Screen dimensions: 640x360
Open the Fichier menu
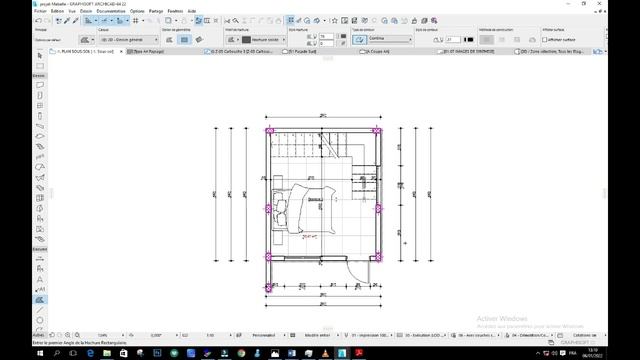pos(40,11)
